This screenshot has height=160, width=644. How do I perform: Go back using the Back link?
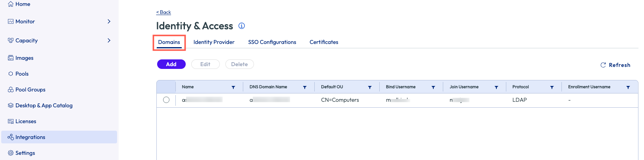tap(163, 12)
